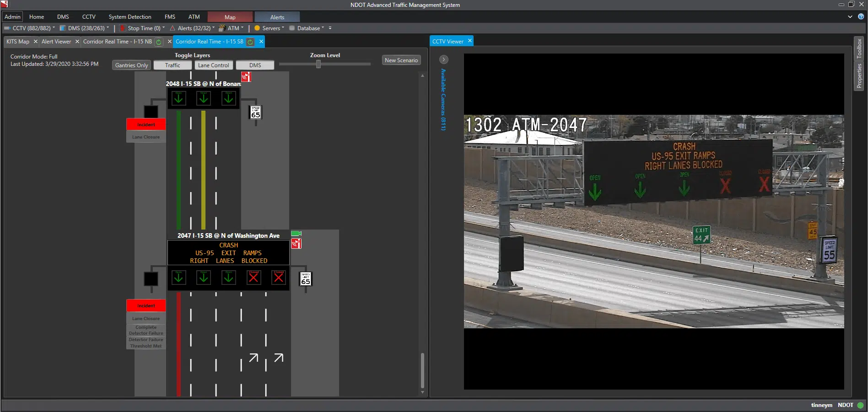Screen dimensions: 868x412
Task: Click the 65 speed limit sign at gantry 2048
Action: pyautogui.click(x=255, y=112)
